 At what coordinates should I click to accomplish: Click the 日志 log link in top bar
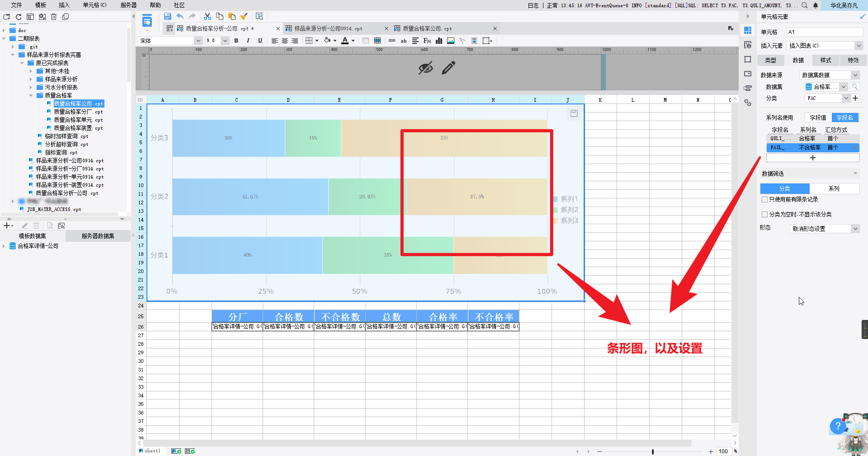point(533,5)
